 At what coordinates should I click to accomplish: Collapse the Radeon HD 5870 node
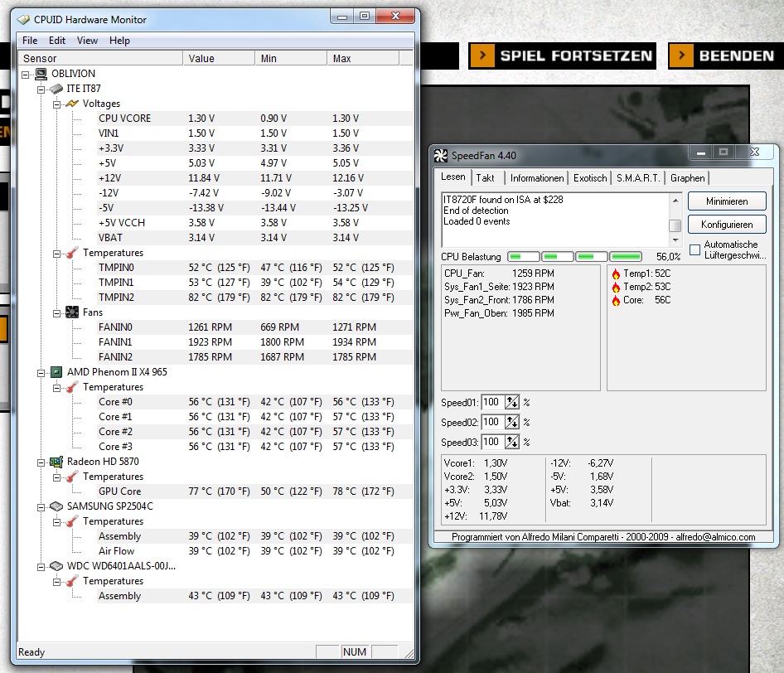41,462
